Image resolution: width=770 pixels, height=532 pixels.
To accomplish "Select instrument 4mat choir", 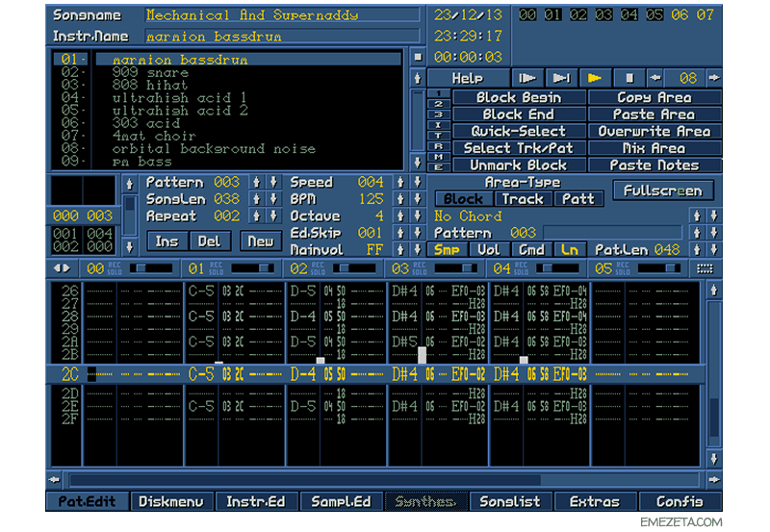I will pos(248,136).
